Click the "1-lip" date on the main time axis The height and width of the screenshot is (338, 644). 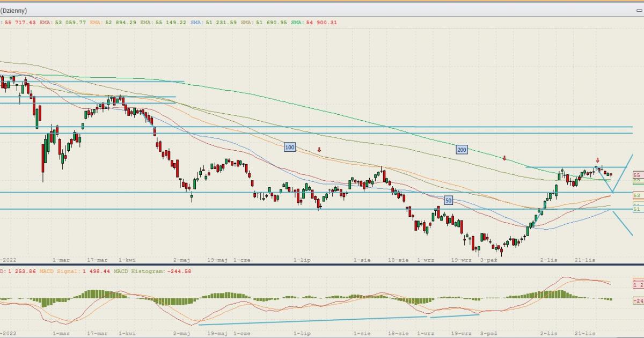302,260
